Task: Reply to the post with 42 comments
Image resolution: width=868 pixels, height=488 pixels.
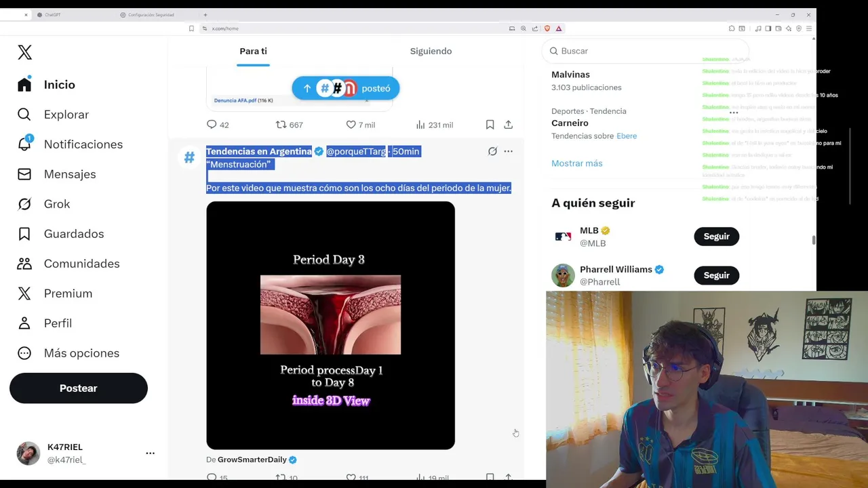Action: [x=218, y=125]
